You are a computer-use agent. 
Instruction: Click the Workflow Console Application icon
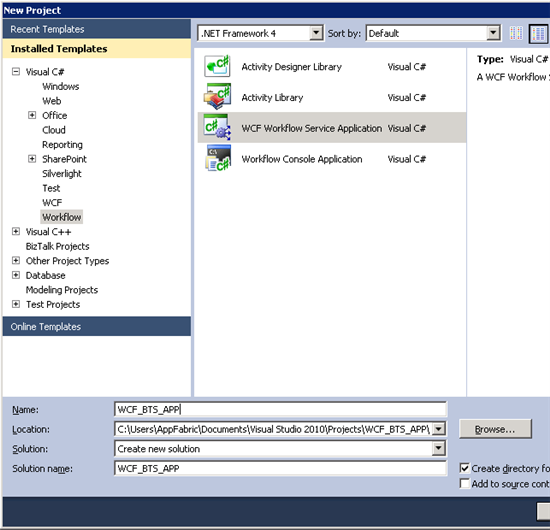click(x=218, y=158)
